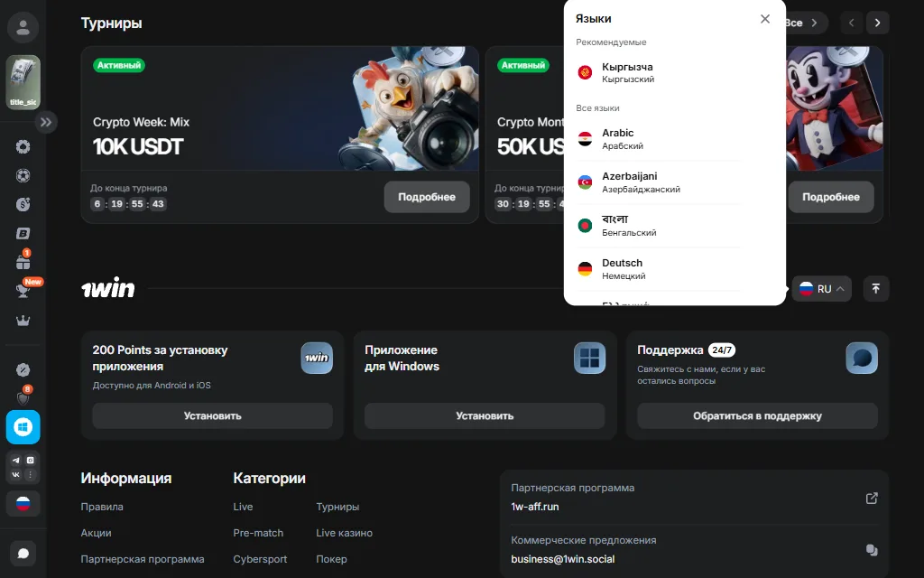The image size is (924, 578).
Task: Open the user profile avatar icon
Action: point(23,27)
